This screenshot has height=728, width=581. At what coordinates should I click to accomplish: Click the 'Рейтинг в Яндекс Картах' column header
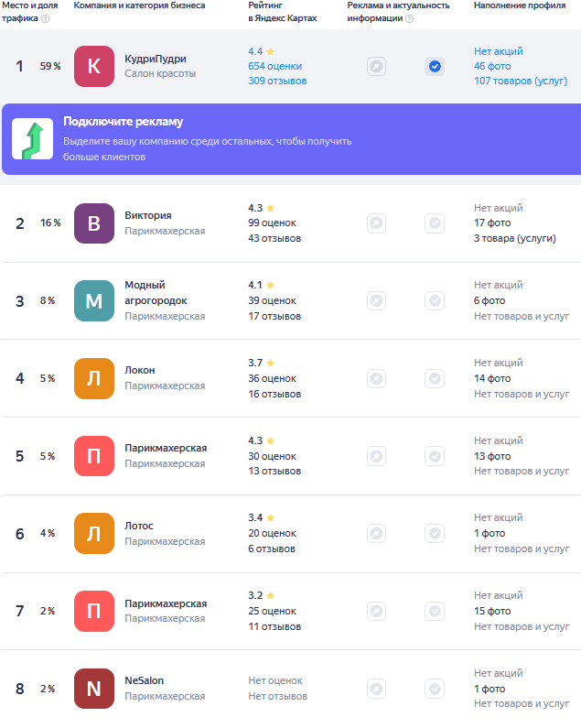[x=282, y=12]
